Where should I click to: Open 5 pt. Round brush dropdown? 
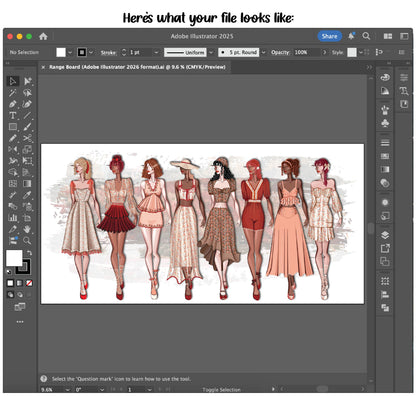(264, 52)
